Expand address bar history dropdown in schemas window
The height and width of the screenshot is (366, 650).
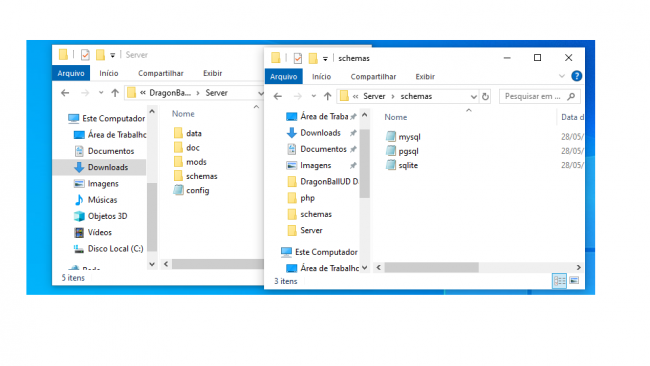[x=473, y=97]
